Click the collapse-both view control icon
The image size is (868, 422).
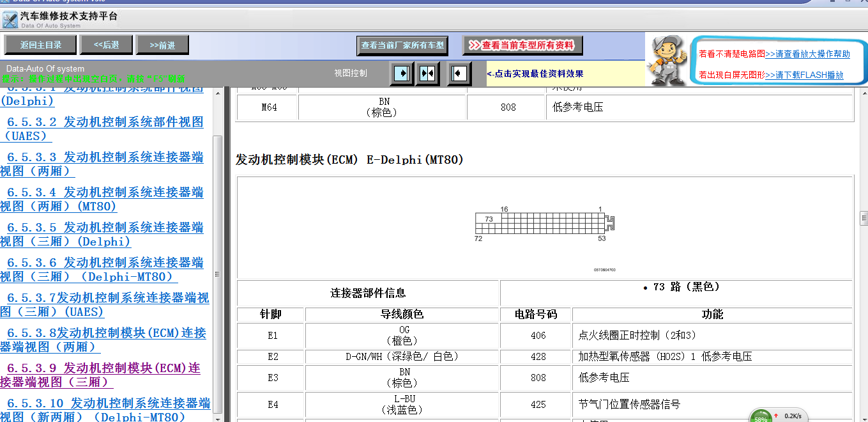[427, 74]
